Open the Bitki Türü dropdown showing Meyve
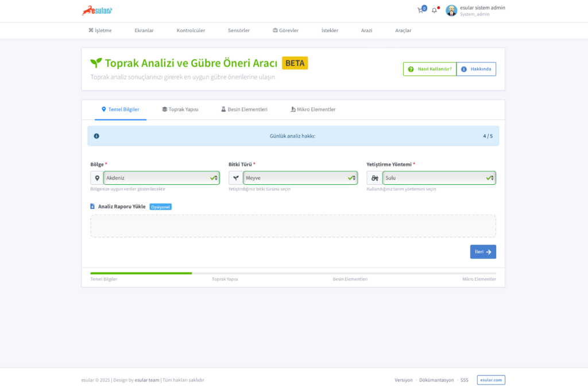This screenshot has width=588, height=392. click(300, 178)
